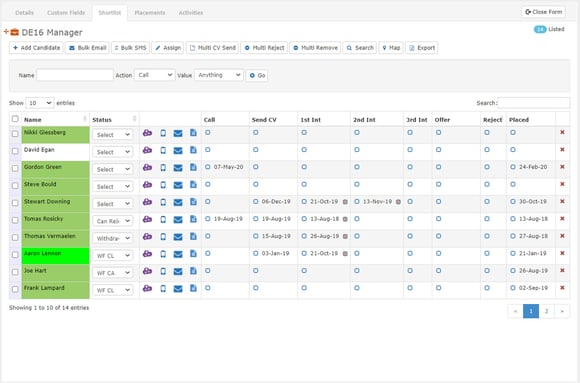Select the Placed radio circle for Steve Bould
Screen dimensions: 580x383
[x=513, y=184]
